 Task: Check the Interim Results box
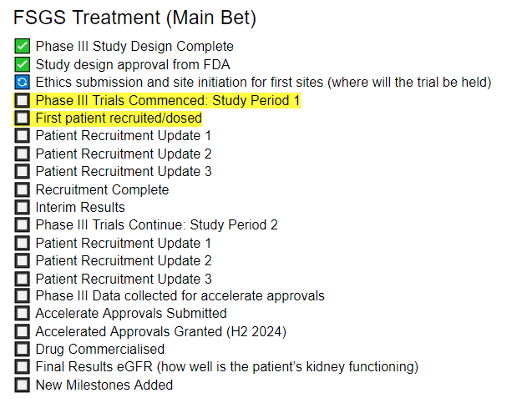click(22, 207)
